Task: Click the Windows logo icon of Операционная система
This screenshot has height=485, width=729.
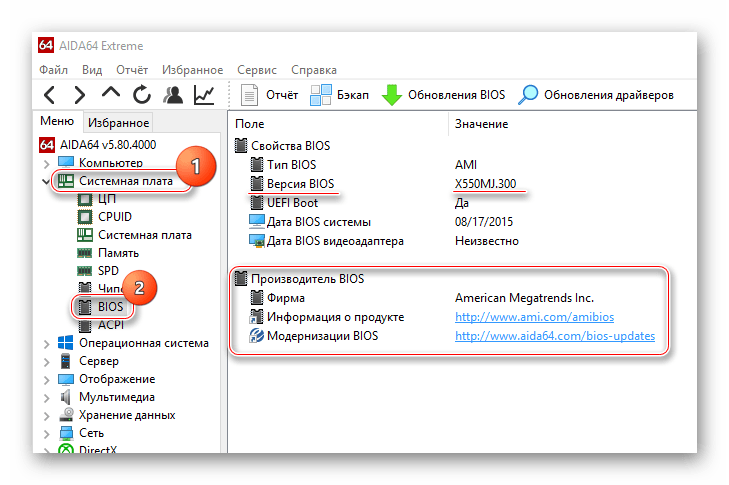Action: click(x=66, y=343)
